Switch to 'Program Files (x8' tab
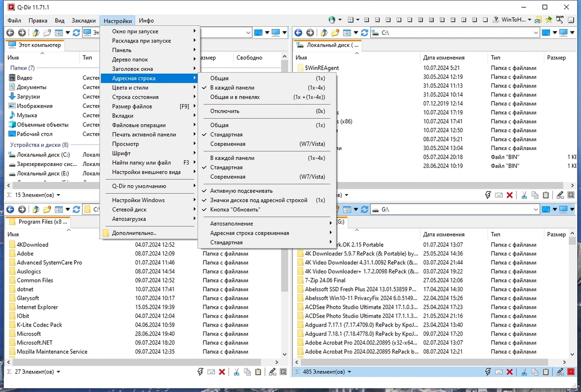 [38, 222]
